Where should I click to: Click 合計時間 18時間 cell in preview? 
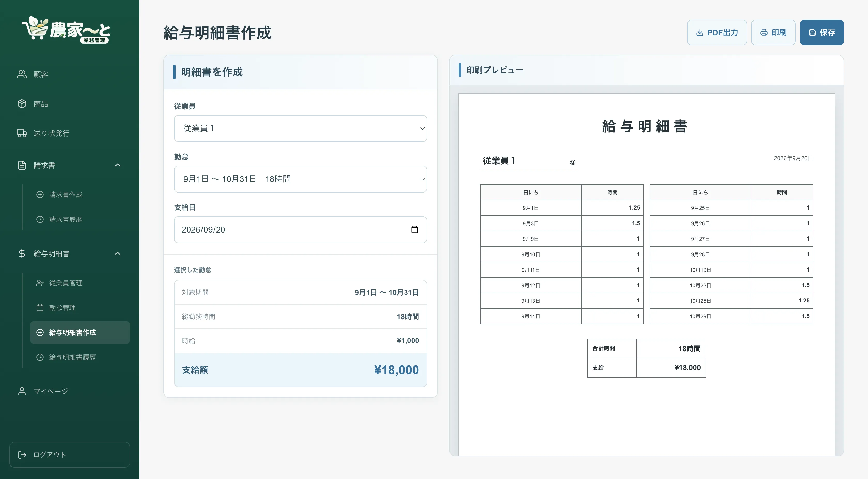(x=671, y=348)
